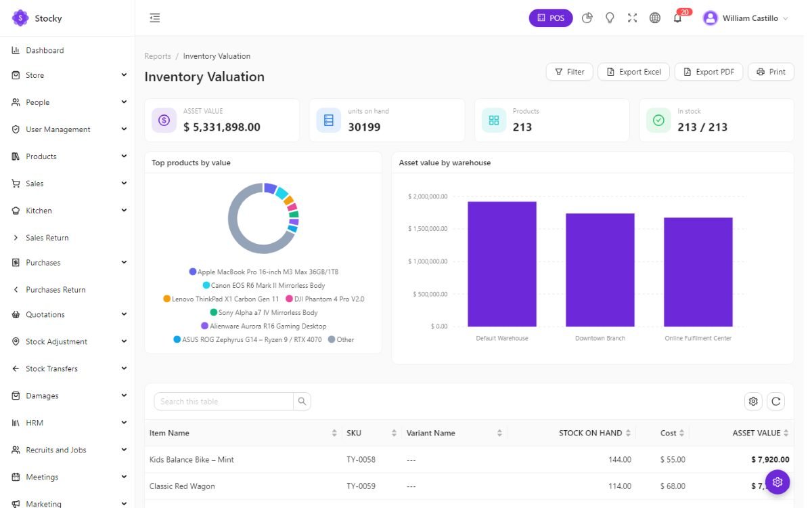Expand the People menu chevron

pos(124,102)
